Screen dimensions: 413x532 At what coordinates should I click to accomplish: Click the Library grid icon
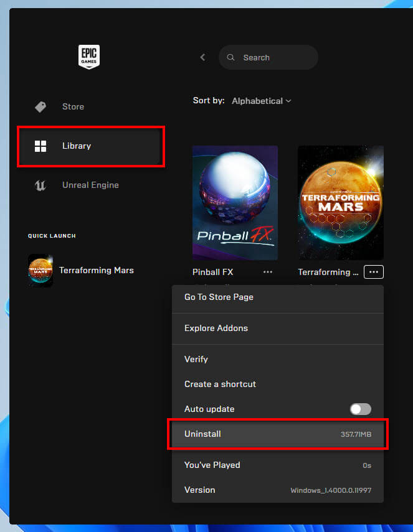[40, 146]
